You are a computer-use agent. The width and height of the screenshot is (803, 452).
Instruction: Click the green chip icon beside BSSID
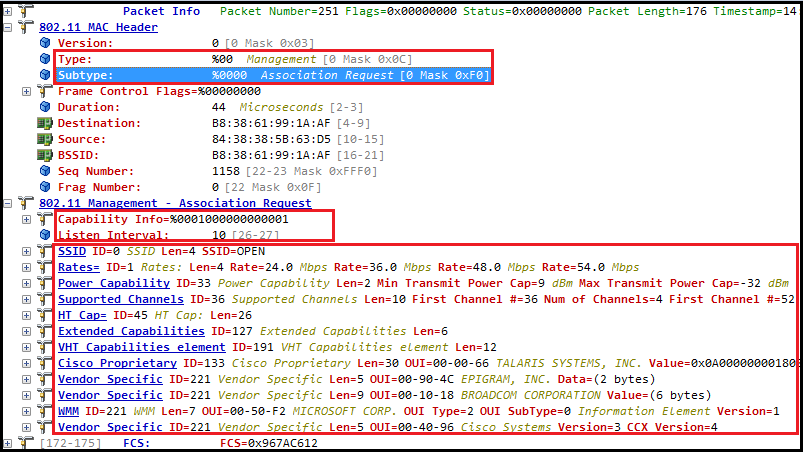(x=45, y=155)
